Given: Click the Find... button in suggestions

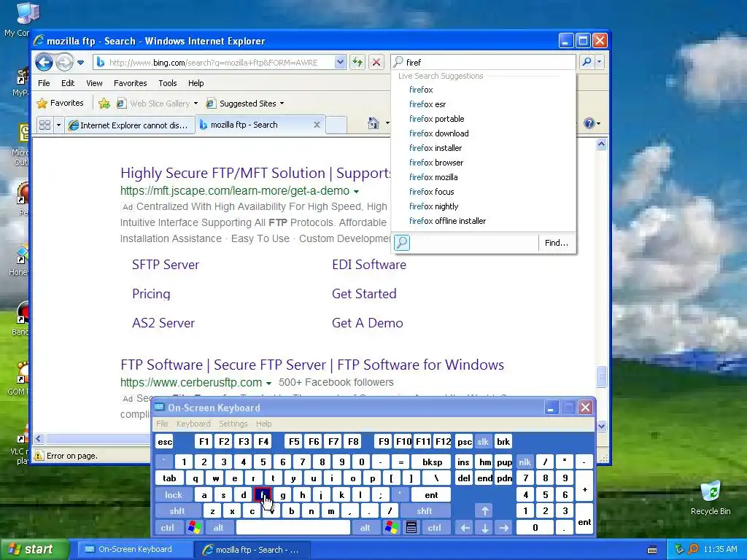Looking at the screenshot, I should click(557, 243).
